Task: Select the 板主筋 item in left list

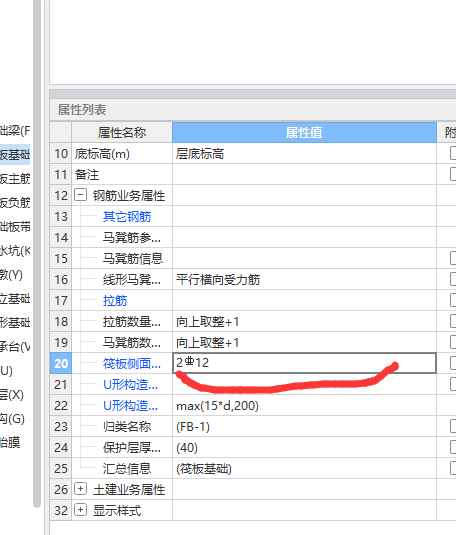Action: pos(15,178)
